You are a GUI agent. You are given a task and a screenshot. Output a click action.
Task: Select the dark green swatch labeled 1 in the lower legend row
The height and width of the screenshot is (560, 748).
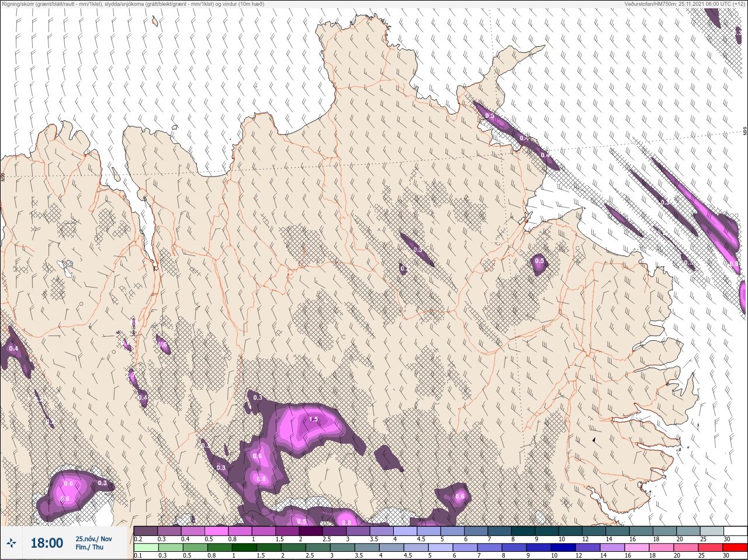[x=244, y=548]
